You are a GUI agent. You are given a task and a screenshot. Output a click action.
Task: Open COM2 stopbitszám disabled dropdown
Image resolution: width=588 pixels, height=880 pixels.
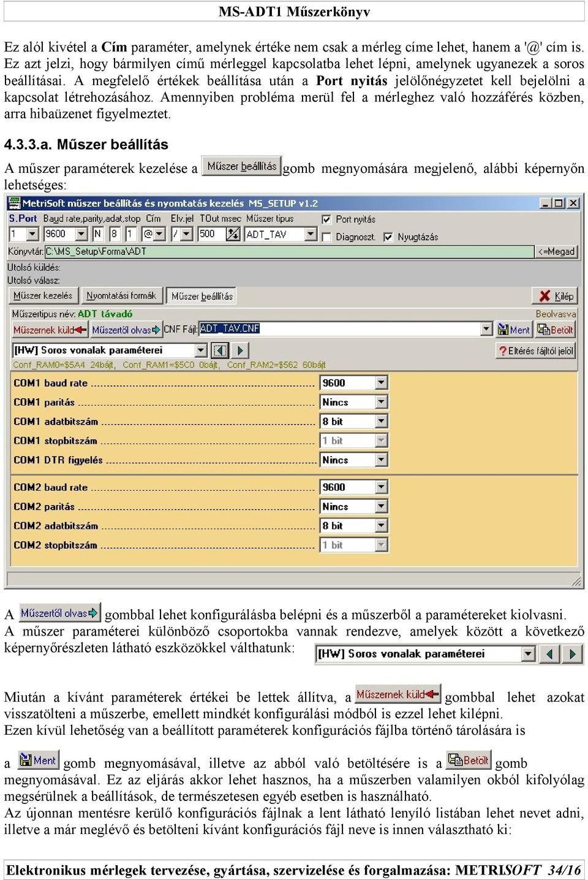coord(382,545)
